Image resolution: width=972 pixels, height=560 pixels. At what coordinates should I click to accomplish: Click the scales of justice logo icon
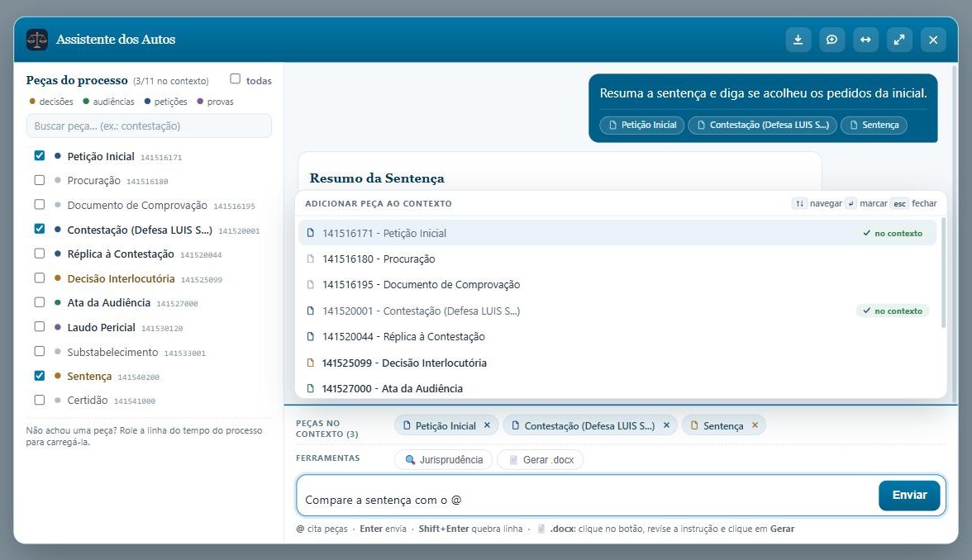pyautogui.click(x=37, y=40)
